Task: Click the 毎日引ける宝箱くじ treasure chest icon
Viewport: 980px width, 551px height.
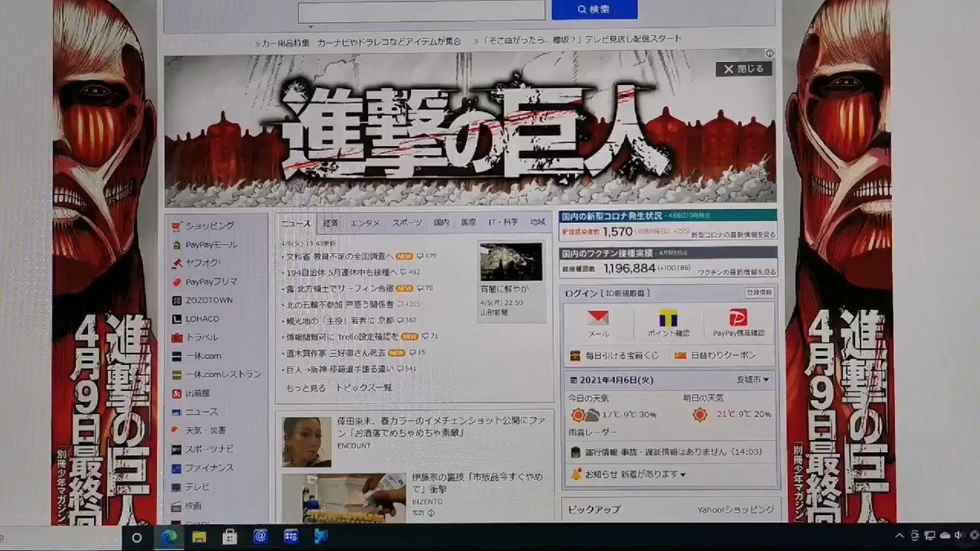Action: pyautogui.click(x=576, y=356)
